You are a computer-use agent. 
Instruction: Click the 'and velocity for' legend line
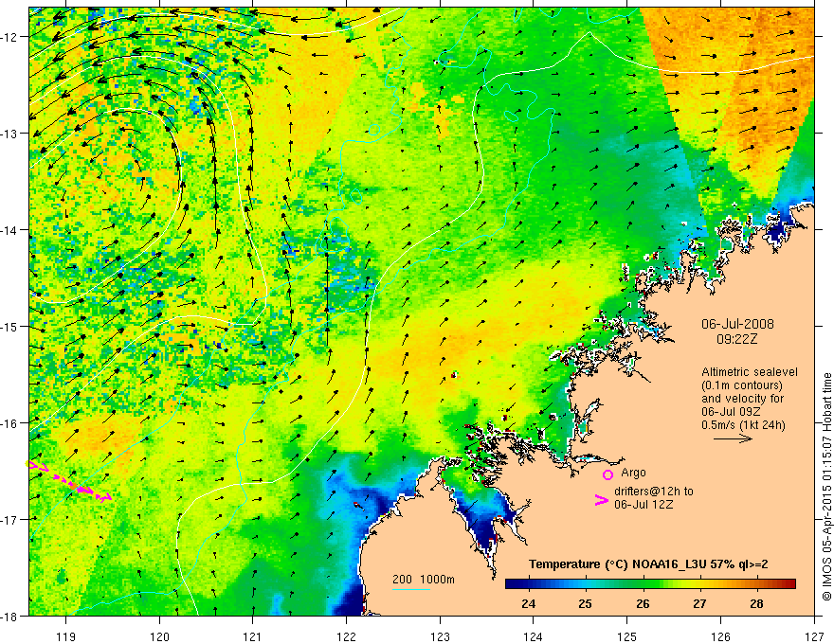[742, 399]
